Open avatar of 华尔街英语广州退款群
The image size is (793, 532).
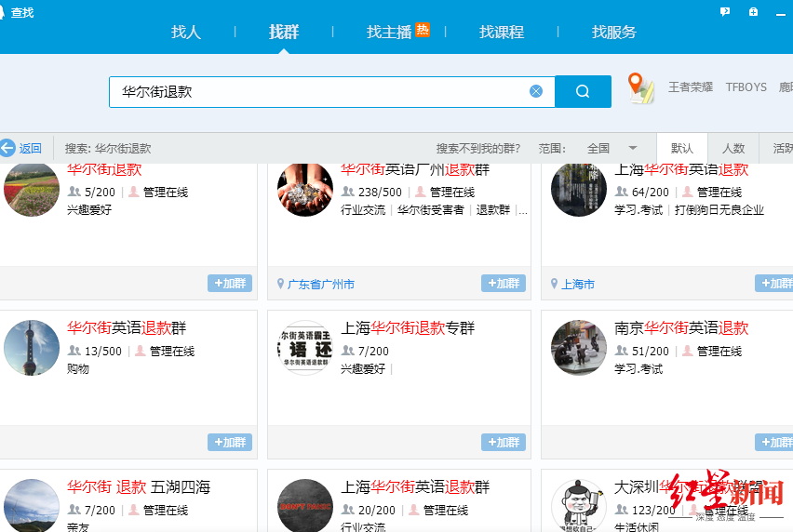click(305, 189)
